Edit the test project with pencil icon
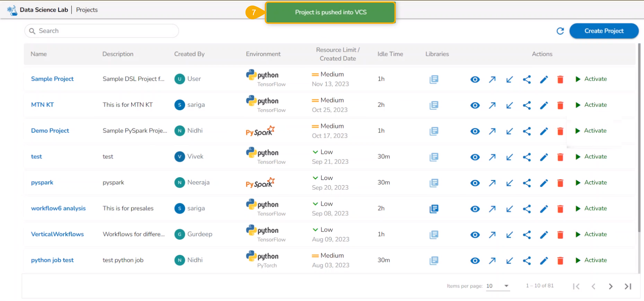Screen dimensions: 644x301 (x=544, y=157)
